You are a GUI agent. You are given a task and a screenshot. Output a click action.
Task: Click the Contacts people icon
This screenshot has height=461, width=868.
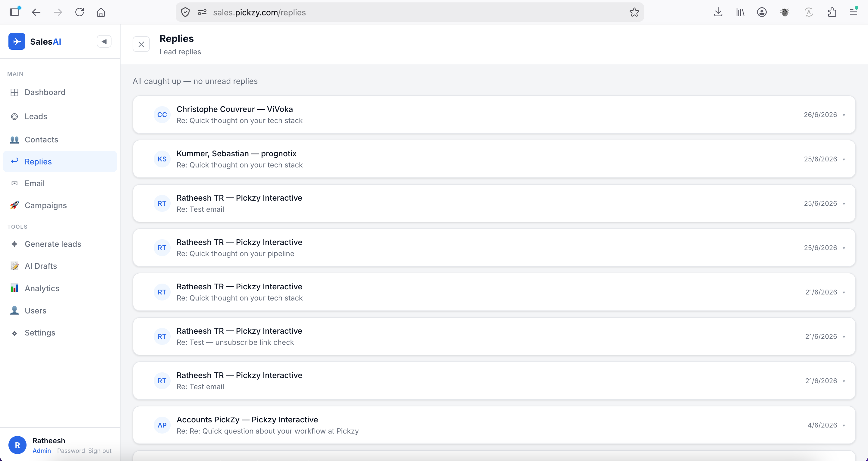pos(14,140)
